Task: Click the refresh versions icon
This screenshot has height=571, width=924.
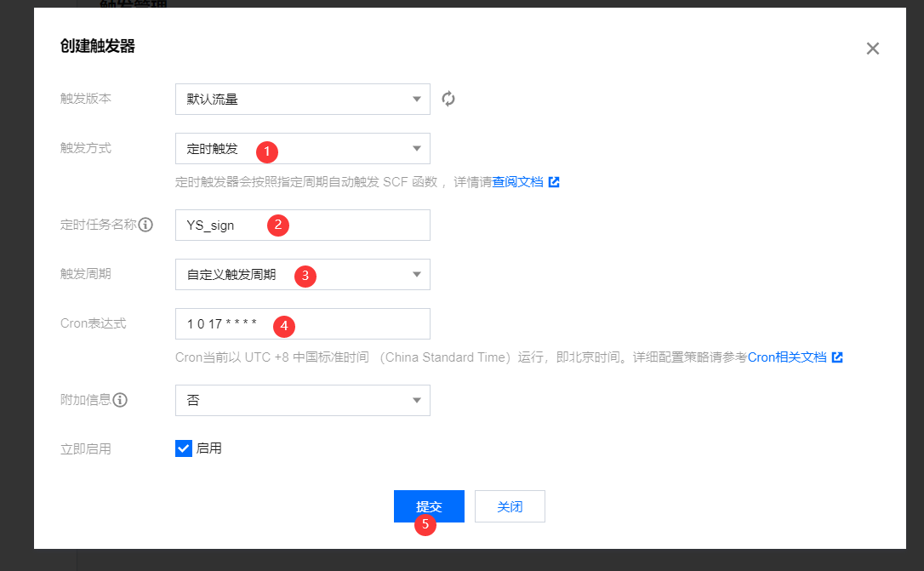Action: click(x=448, y=99)
